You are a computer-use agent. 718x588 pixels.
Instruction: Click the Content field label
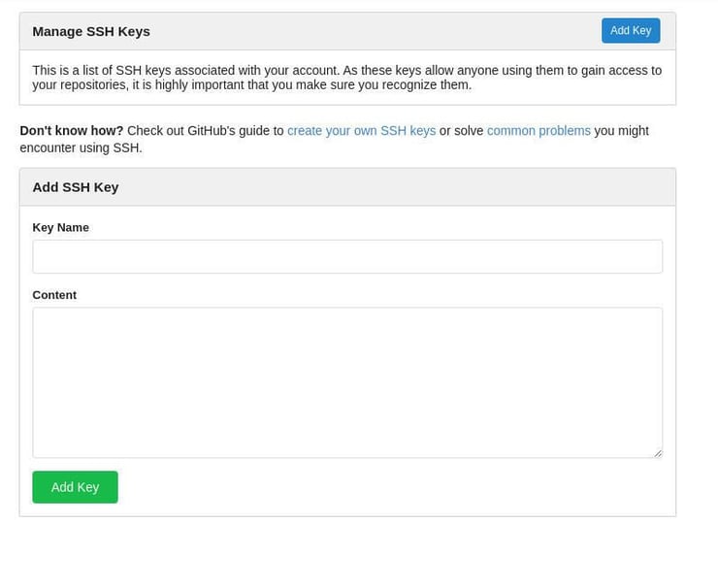coord(54,295)
